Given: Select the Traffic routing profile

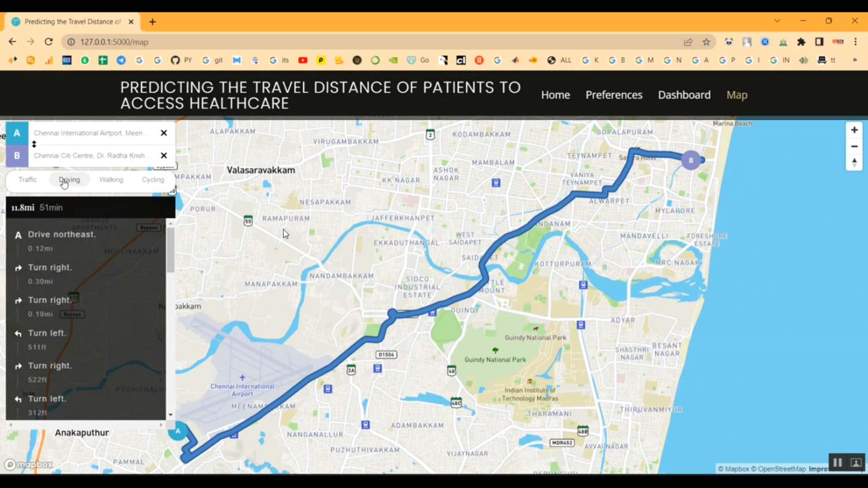Looking at the screenshot, I should [27, 180].
